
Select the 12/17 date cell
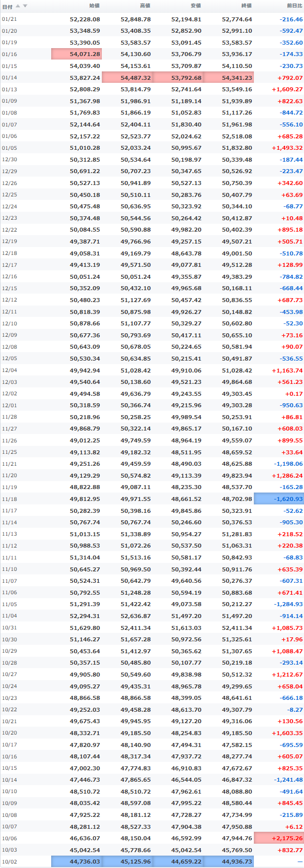[x=9, y=265]
